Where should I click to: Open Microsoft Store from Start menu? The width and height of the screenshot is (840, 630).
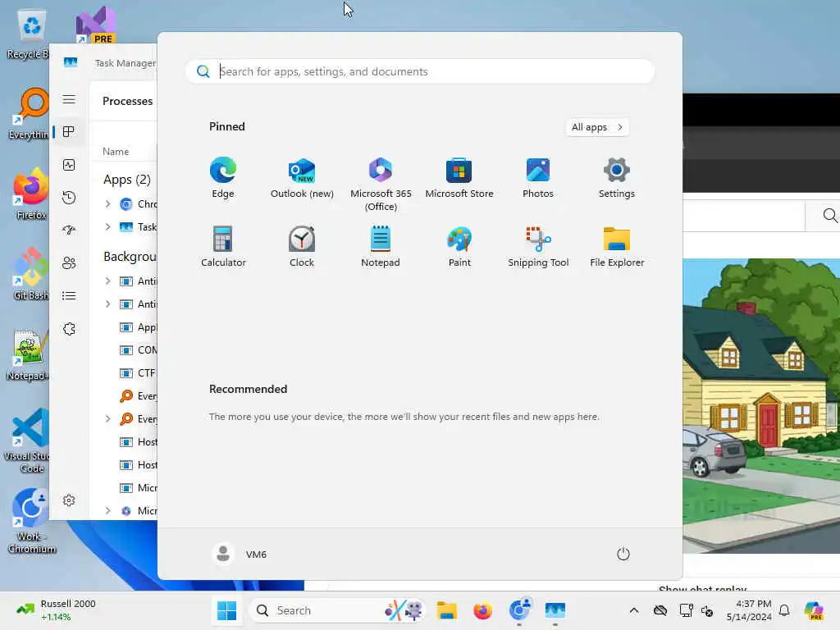click(x=459, y=178)
